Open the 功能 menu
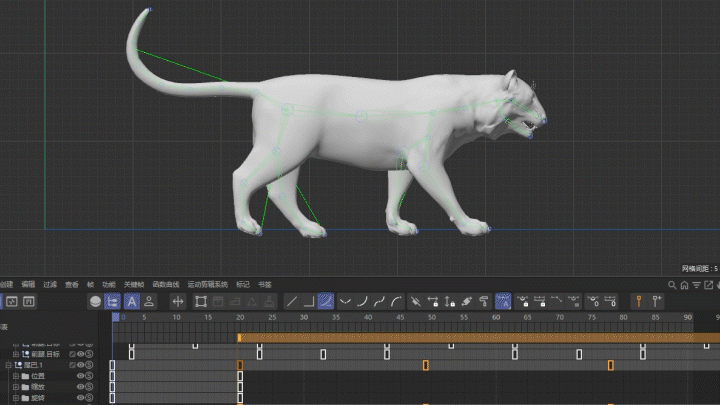Viewport: 720px width, 405px height. (109, 285)
